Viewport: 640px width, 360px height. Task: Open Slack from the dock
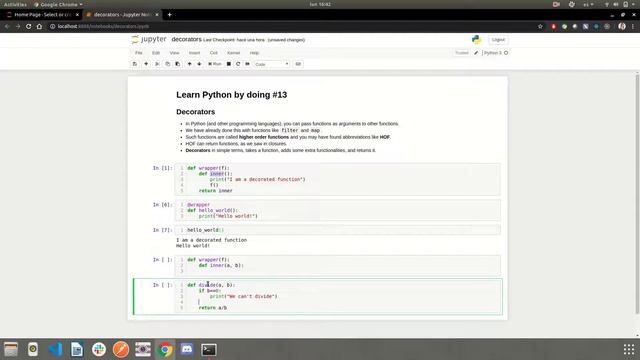pyautogui.click(x=99, y=349)
